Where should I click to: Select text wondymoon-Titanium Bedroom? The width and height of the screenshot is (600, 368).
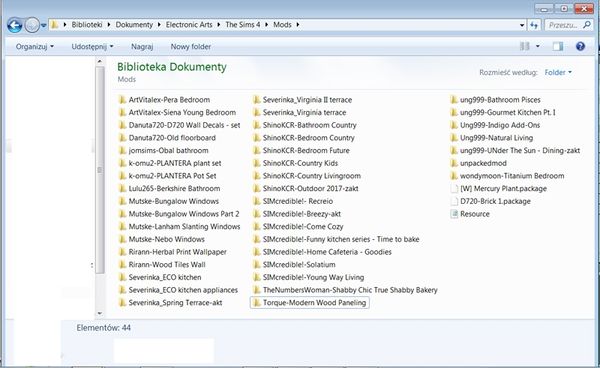512,176
